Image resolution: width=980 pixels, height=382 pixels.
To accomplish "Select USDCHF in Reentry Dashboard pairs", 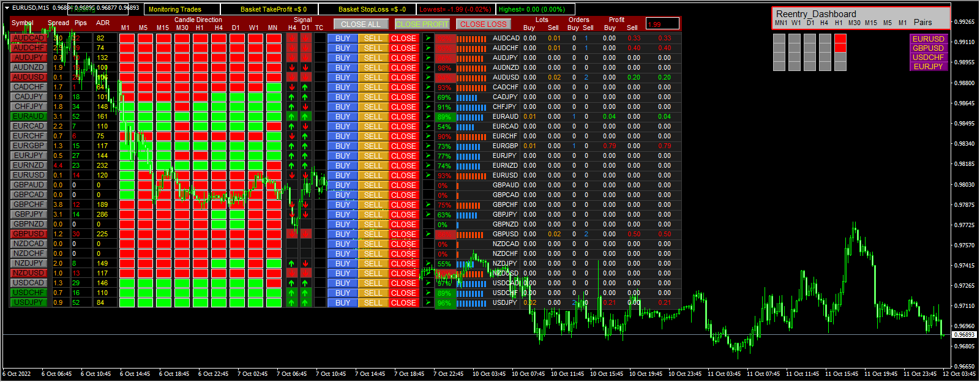I will [928, 57].
